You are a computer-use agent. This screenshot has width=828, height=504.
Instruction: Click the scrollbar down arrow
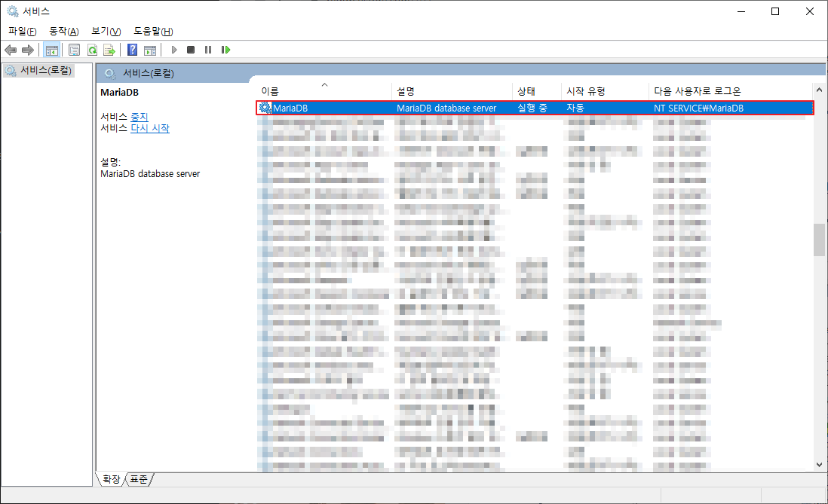819,464
